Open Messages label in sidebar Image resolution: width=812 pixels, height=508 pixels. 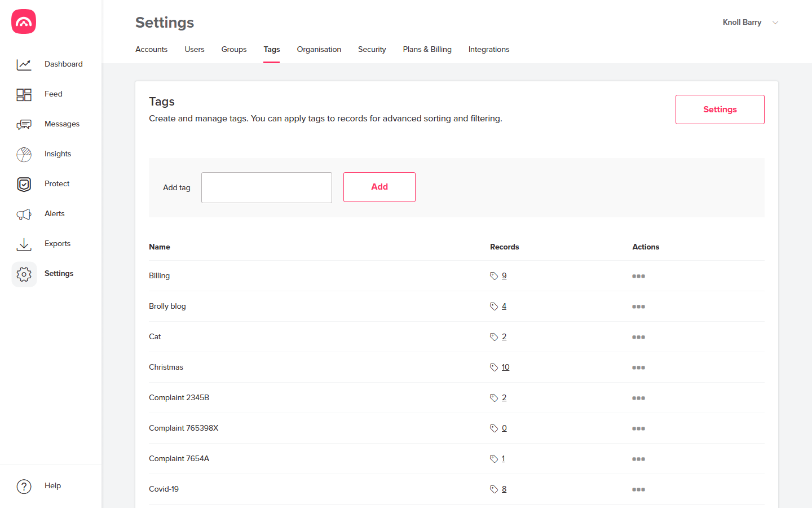pyautogui.click(x=62, y=124)
